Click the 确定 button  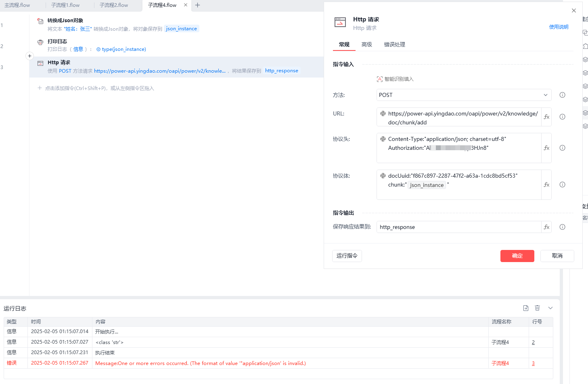coord(517,256)
